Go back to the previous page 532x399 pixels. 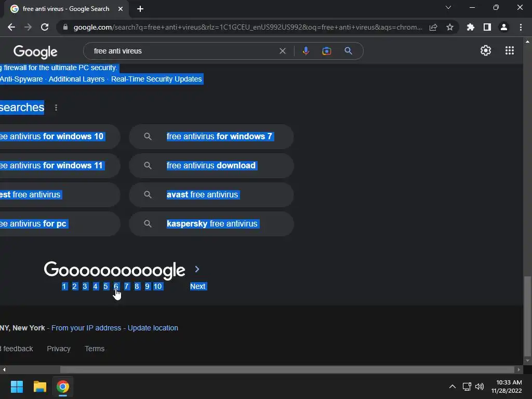pyautogui.click(x=11, y=27)
